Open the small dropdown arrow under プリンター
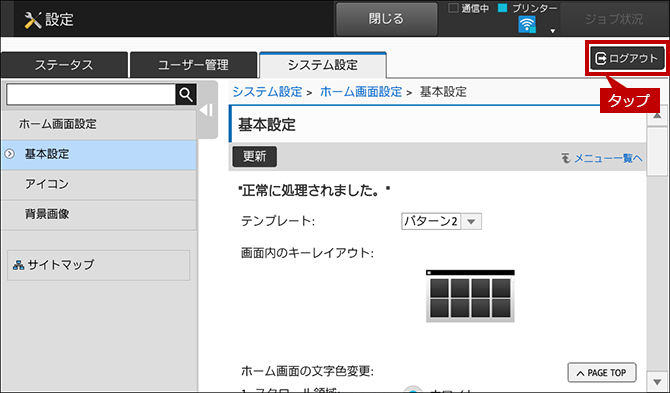670x393 pixels. 552,31
